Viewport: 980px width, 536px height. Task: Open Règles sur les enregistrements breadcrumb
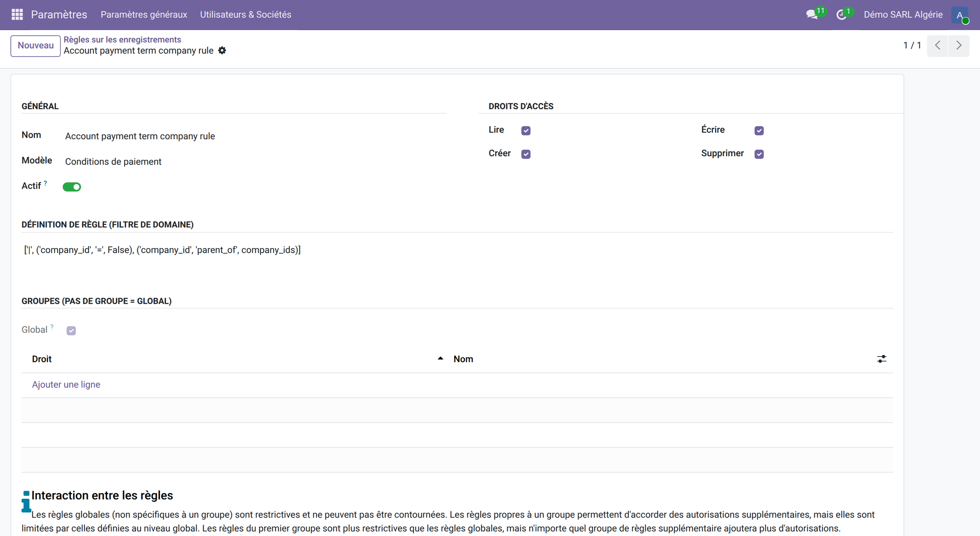tap(122, 40)
